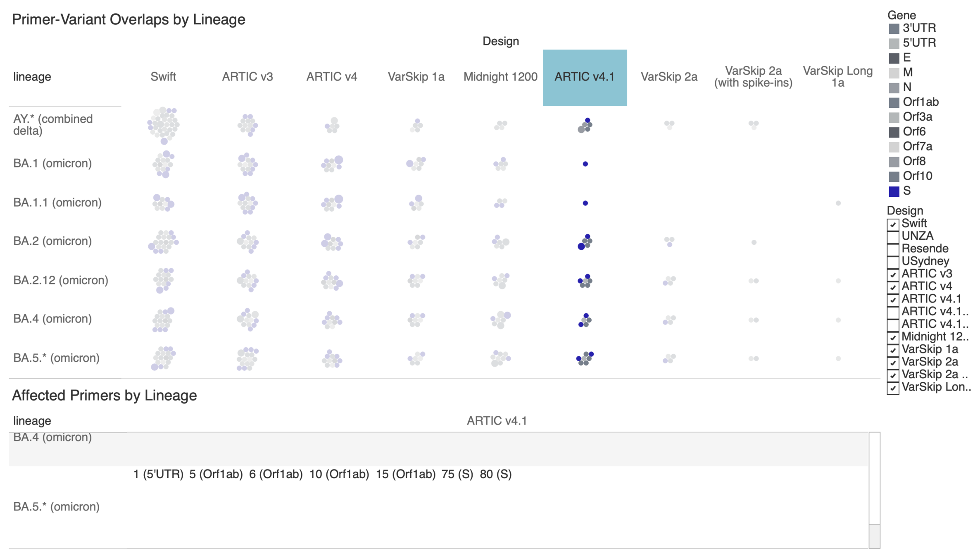Select the Midnight 1200 column header
This screenshot has height=558, width=980.
500,77
